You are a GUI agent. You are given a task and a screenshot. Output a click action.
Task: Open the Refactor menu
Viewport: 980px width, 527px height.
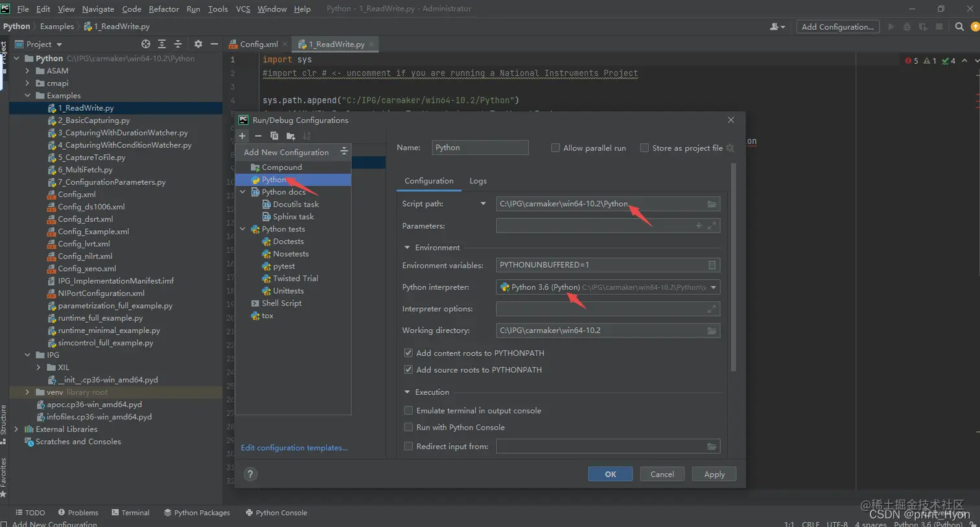point(164,9)
